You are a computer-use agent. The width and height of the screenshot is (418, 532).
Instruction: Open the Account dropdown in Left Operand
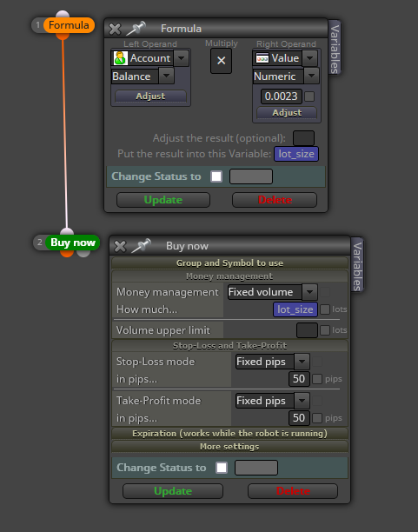tap(181, 58)
